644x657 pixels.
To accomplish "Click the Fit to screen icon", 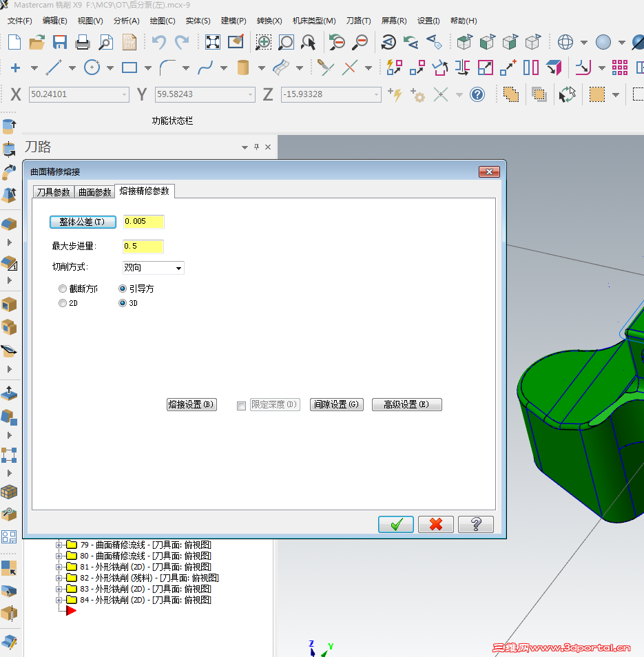I will pos(213,42).
